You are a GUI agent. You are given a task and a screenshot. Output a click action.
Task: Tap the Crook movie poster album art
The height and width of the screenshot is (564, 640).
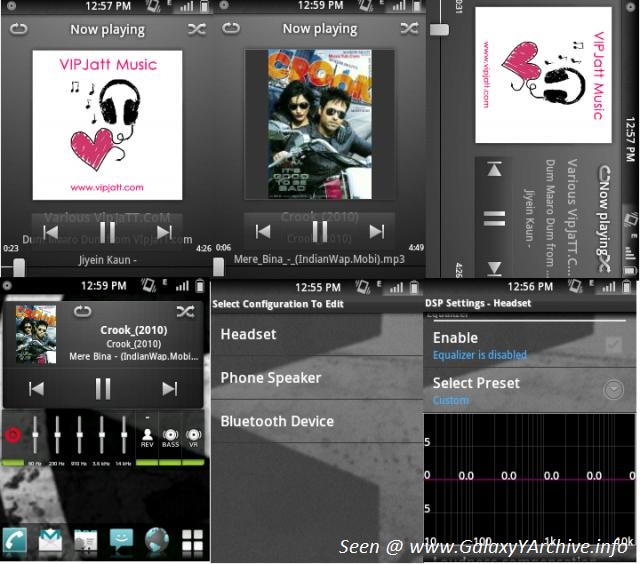320,124
